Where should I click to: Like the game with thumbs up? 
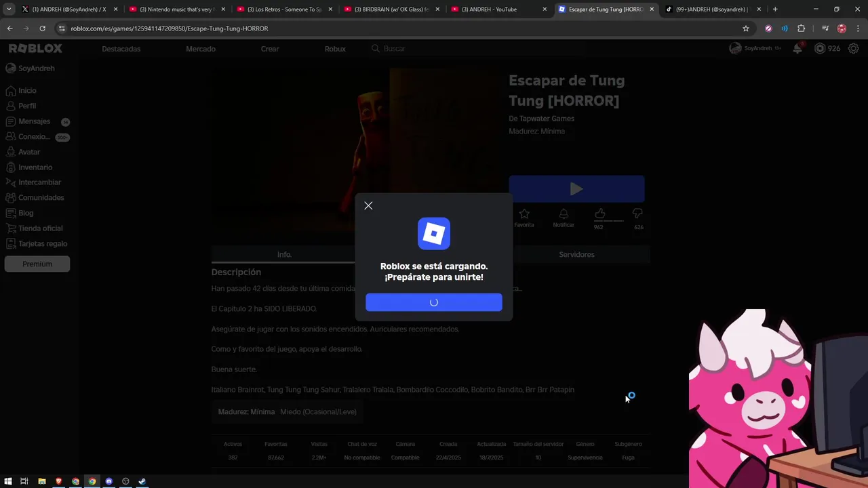pos(599,213)
